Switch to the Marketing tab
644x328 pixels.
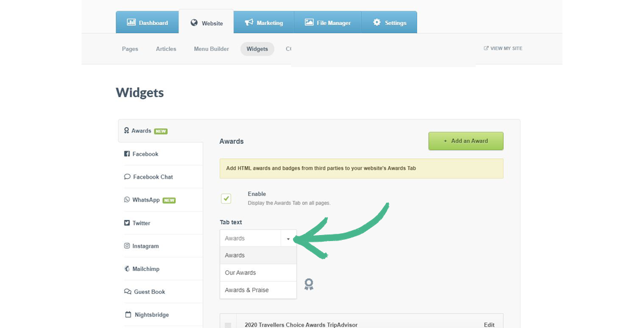pyautogui.click(x=264, y=23)
